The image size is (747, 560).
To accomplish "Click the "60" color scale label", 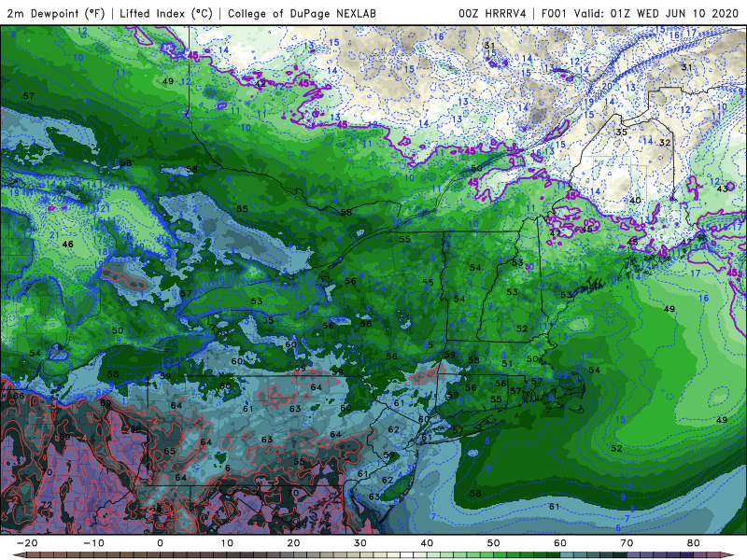I will tap(560, 543).
